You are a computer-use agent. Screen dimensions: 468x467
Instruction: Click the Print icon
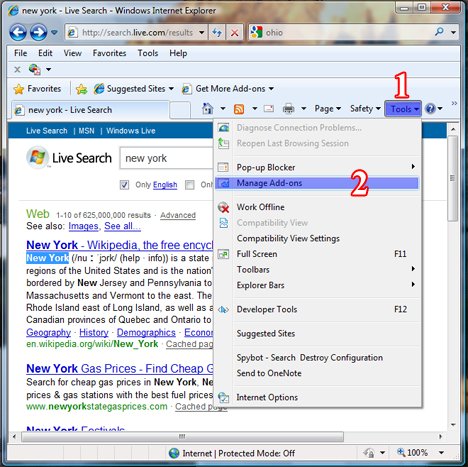[x=288, y=109]
